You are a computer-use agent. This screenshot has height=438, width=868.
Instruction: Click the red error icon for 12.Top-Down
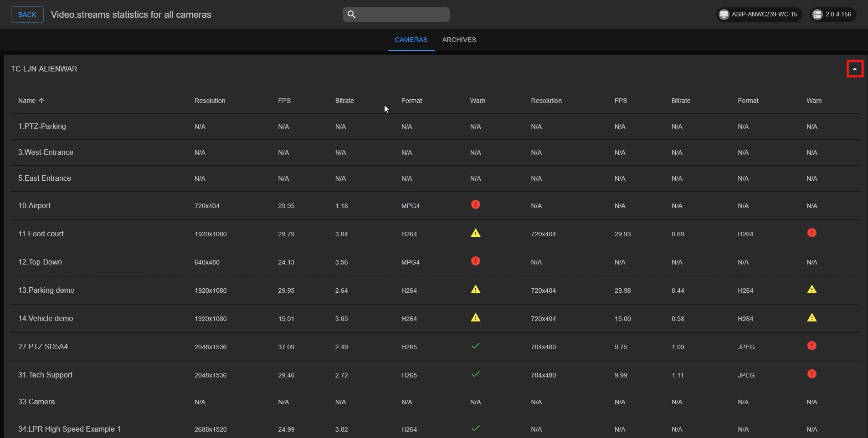click(475, 261)
